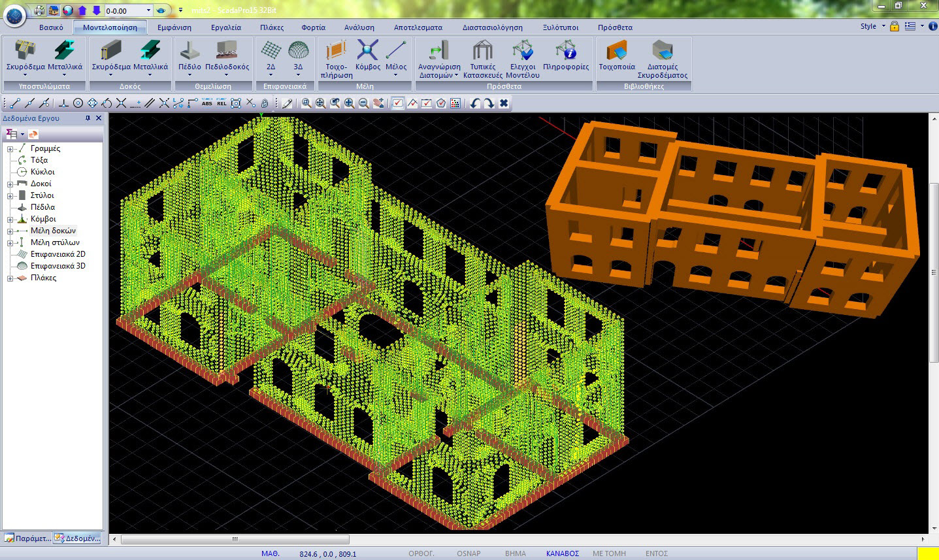Select Τοιχοπλήρωση wall infill tool
Image resolution: width=939 pixels, height=560 pixels.
pyautogui.click(x=336, y=60)
